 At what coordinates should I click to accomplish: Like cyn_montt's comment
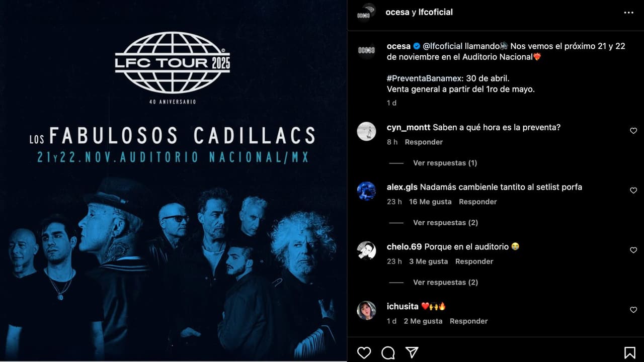coord(633,131)
